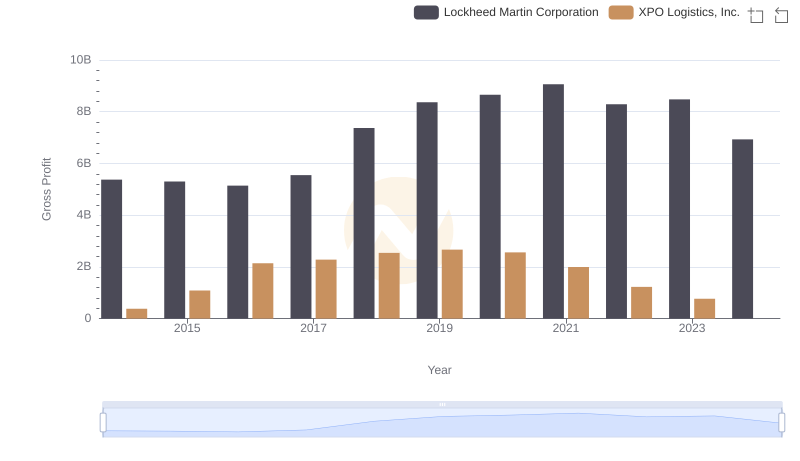Grab the left data zoom slider handle

tap(103, 422)
